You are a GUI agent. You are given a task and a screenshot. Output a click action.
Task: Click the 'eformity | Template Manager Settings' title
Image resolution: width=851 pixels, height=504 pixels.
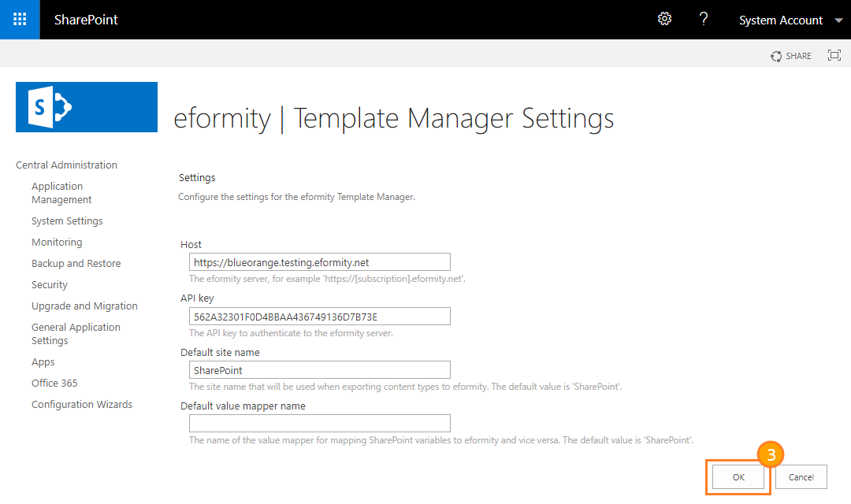[x=393, y=118]
